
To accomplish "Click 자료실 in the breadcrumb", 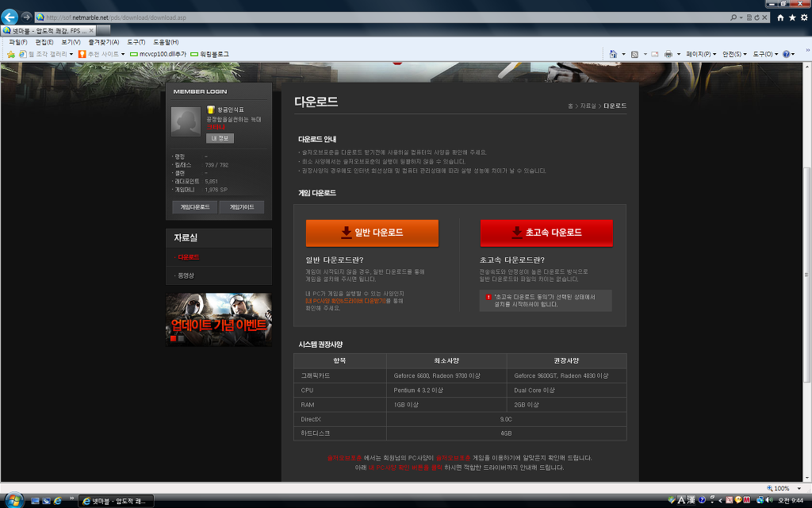I will coord(588,106).
